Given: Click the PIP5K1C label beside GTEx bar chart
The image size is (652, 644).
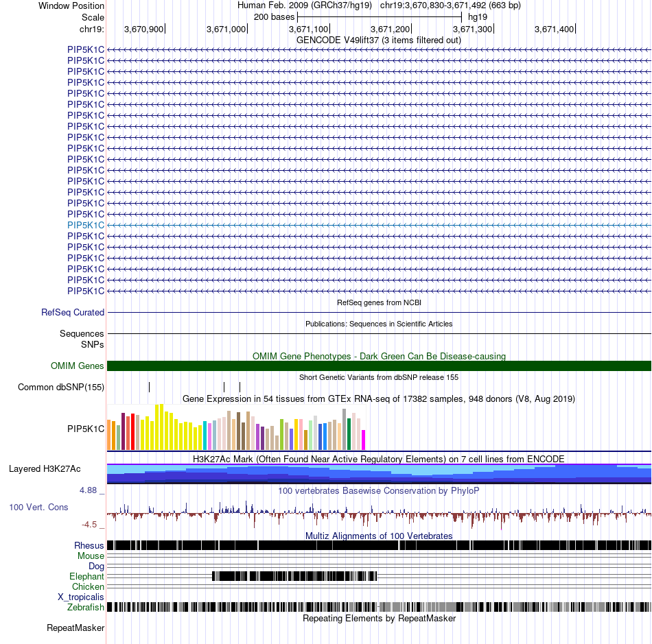Looking at the screenshot, I should 86,429.
